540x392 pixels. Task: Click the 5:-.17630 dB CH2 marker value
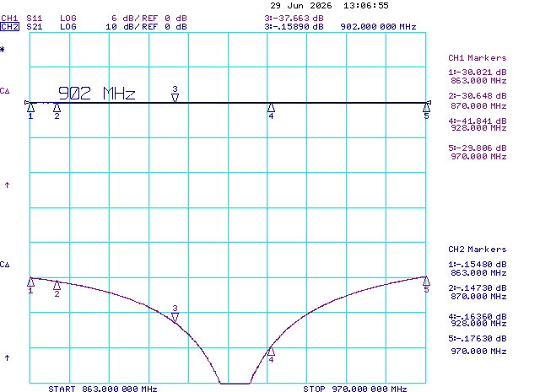tap(478, 339)
